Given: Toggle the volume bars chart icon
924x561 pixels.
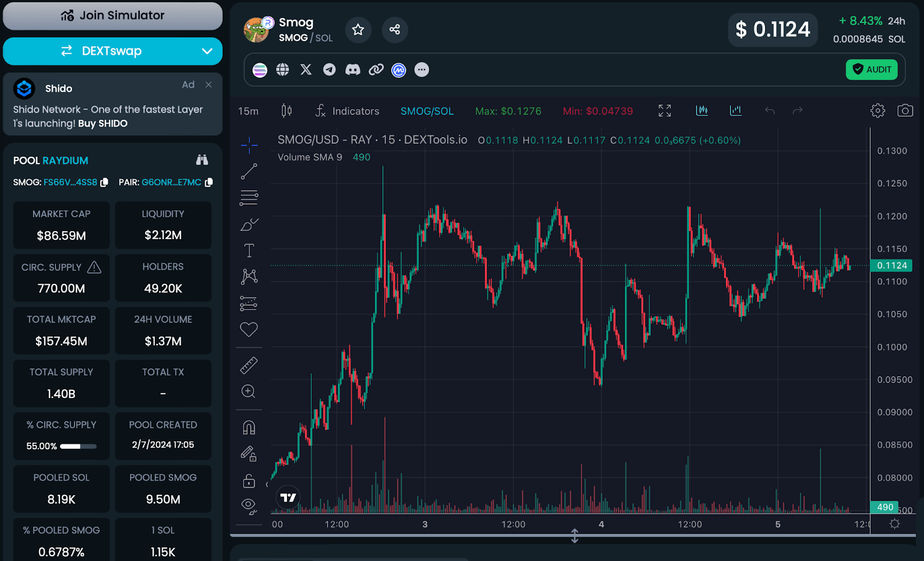Looking at the screenshot, I should point(736,110).
